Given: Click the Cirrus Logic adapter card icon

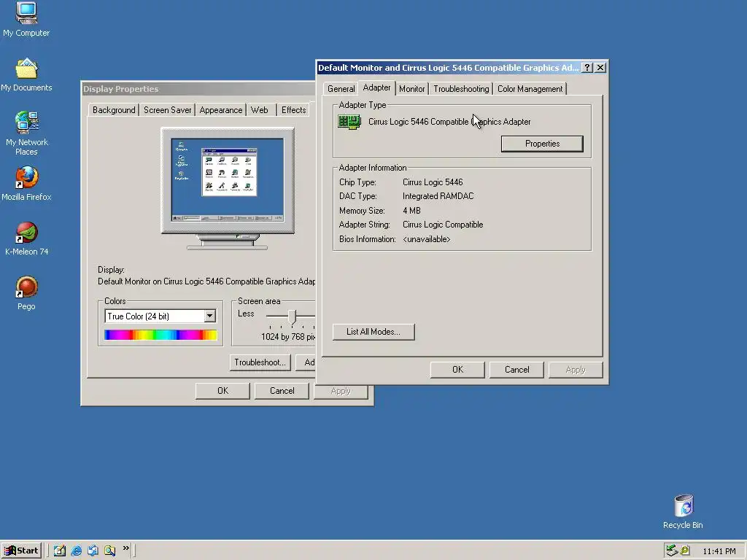Looking at the screenshot, I should (349, 122).
